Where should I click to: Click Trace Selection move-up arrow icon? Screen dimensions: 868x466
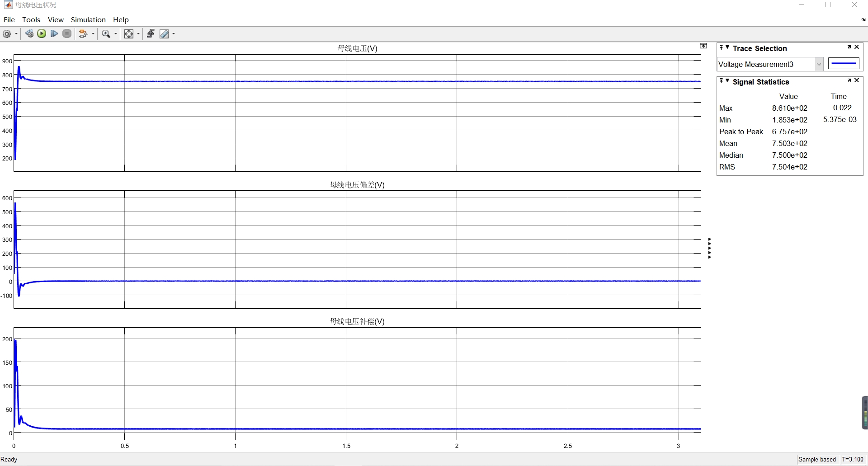click(x=722, y=47)
